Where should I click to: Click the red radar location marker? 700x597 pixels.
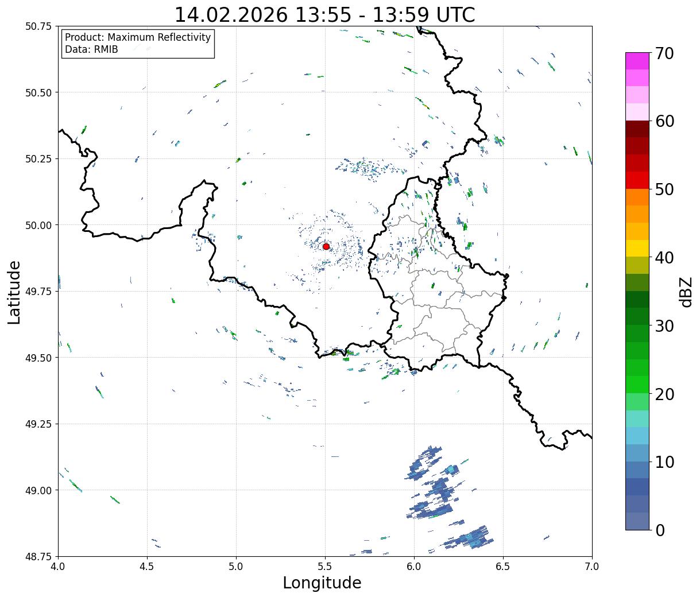326,246
